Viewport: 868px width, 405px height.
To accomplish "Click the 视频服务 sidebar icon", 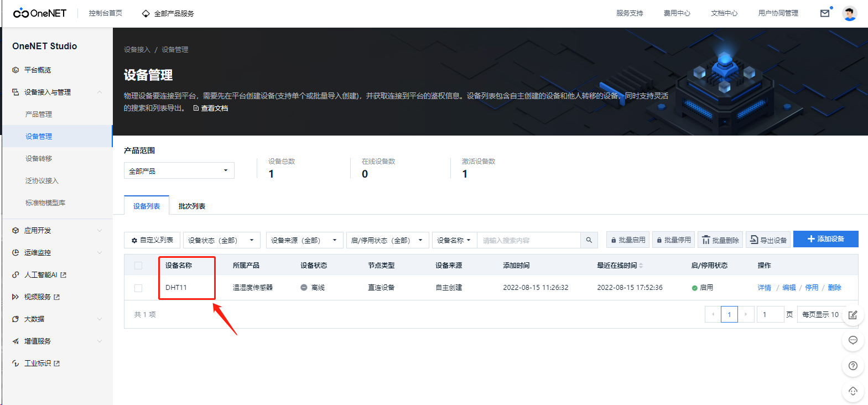I will (15, 297).
